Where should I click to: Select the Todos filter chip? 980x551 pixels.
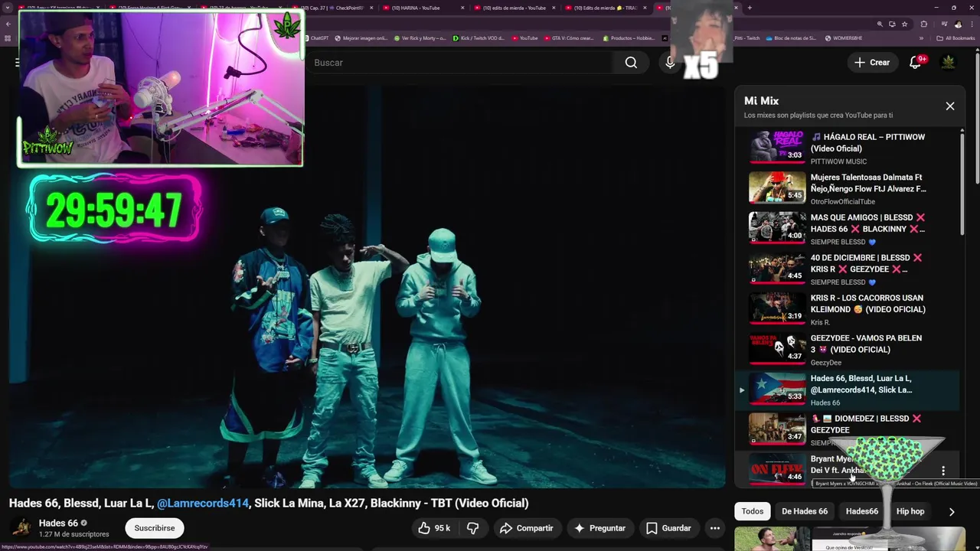coord(752,511)
